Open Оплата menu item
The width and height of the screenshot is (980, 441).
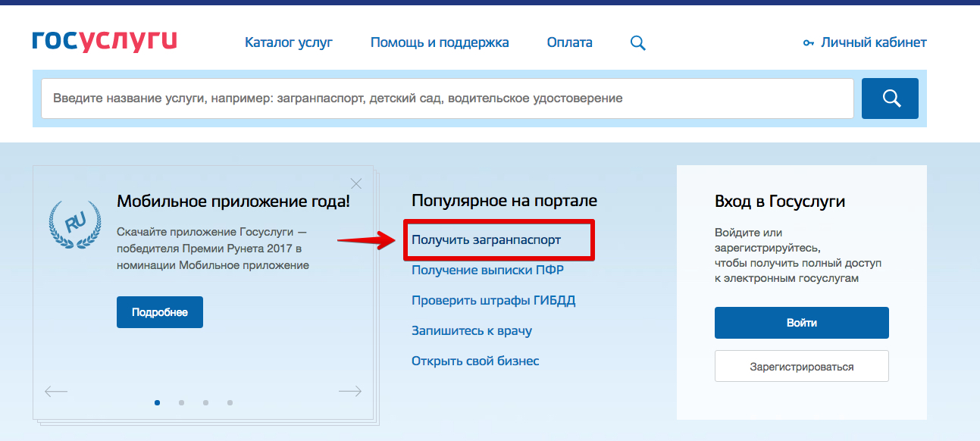click(x=570, y=42)
